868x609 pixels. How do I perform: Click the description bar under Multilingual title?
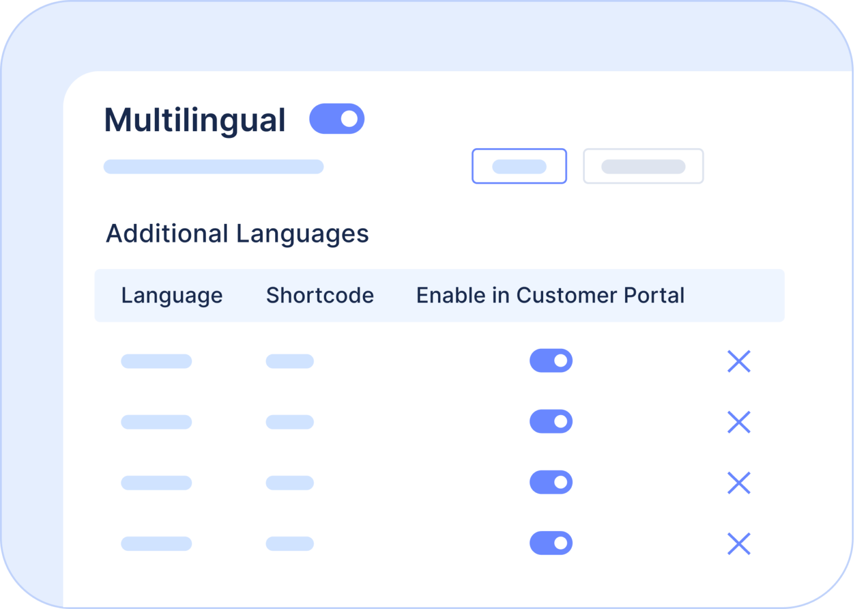coord(214,167)
